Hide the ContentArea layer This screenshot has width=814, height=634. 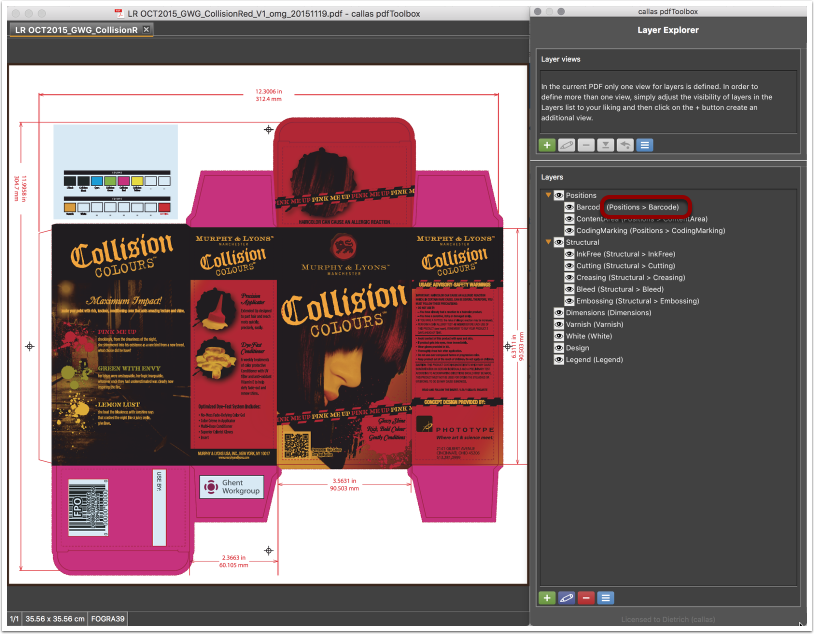(x=569, y=219)
